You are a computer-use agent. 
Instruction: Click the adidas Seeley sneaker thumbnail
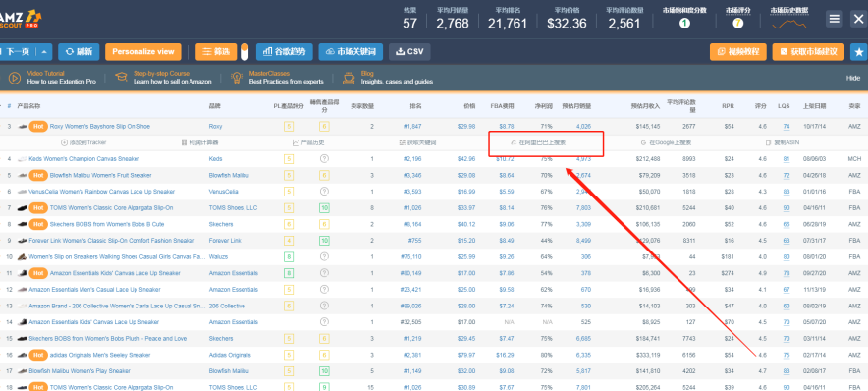(x=23, y=355)
